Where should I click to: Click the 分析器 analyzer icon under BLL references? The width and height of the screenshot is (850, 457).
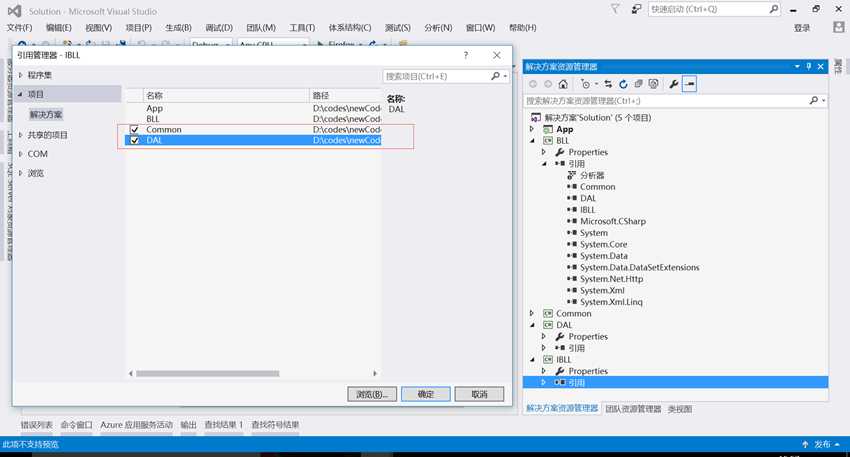[x=571, y=175]
